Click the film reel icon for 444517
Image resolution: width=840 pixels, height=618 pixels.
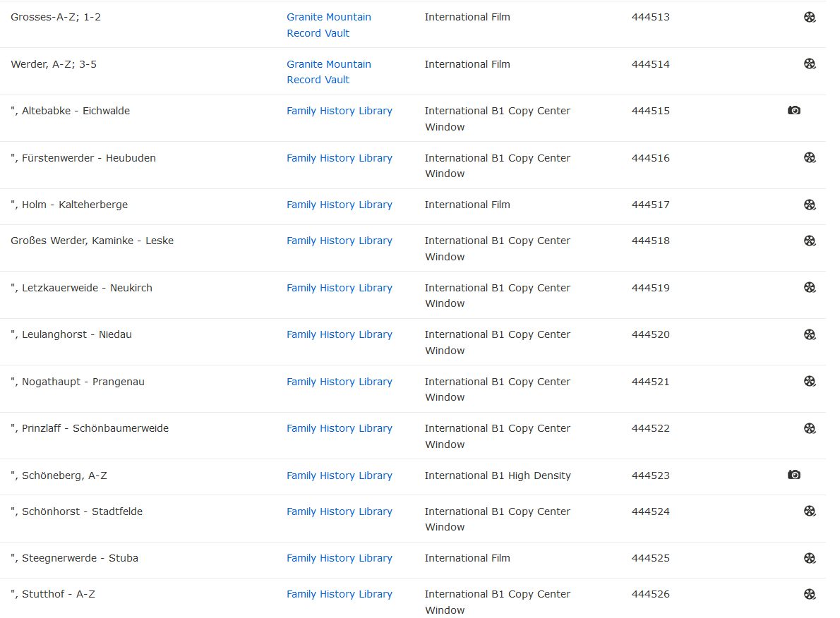[x=810, y=205]
